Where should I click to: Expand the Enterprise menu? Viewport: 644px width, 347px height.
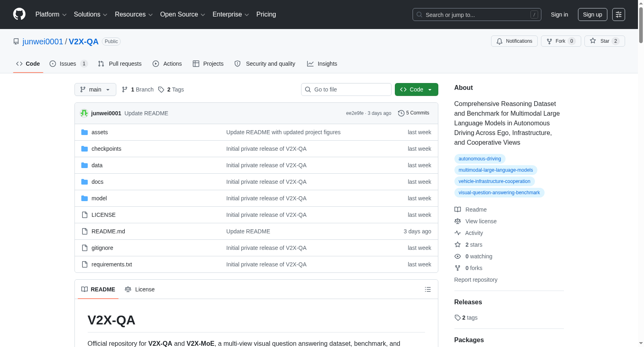point(231,15)
